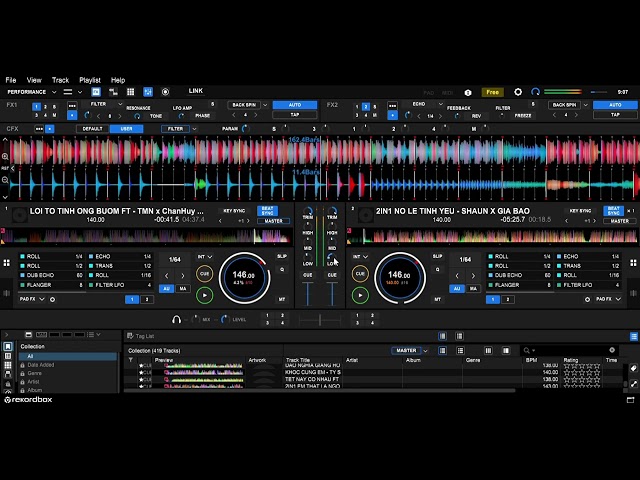Toggle deck 1 SLIP mode
640x480 pixels.
[x=282, y=256]
